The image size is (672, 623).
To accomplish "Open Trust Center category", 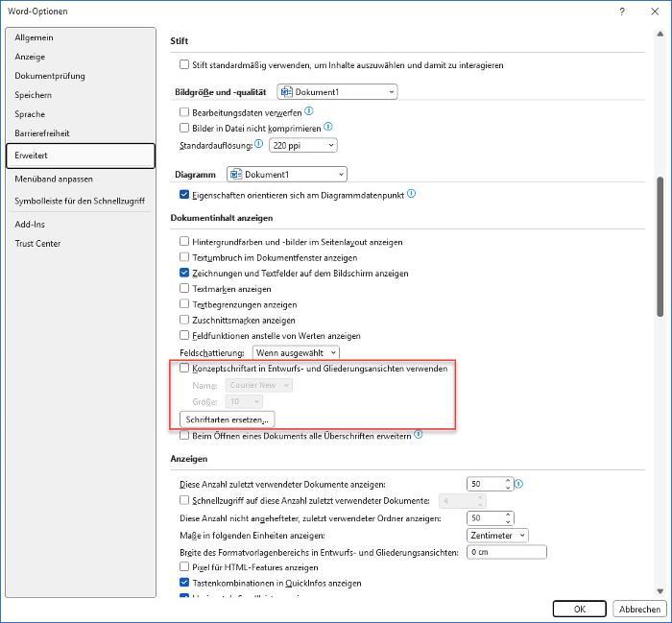I will (x=81, y=244).
